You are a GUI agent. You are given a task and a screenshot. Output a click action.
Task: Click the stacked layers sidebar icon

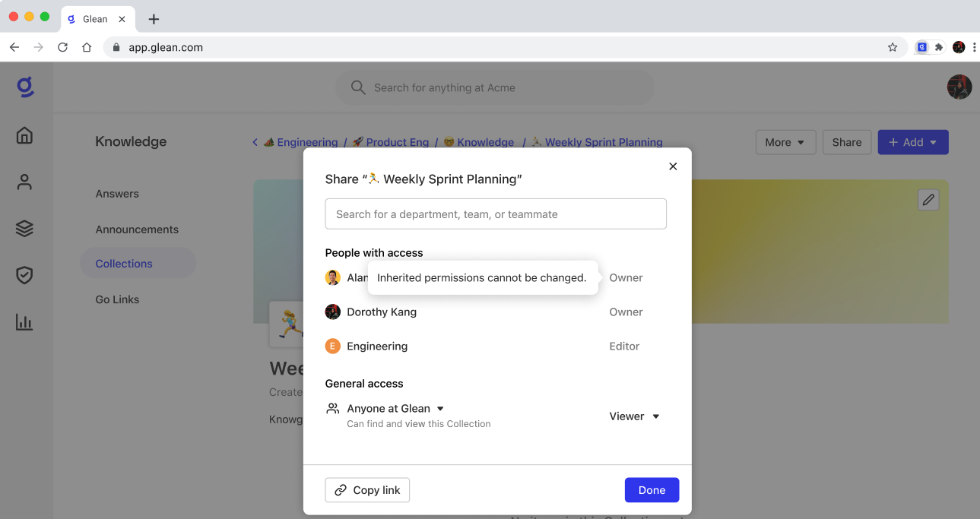tap(25, 229)
